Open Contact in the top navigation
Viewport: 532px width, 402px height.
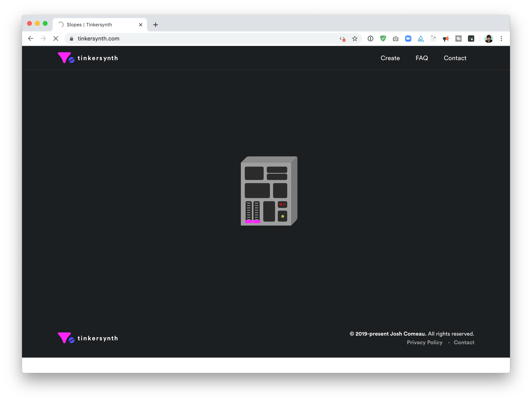[x=455, y=58]
